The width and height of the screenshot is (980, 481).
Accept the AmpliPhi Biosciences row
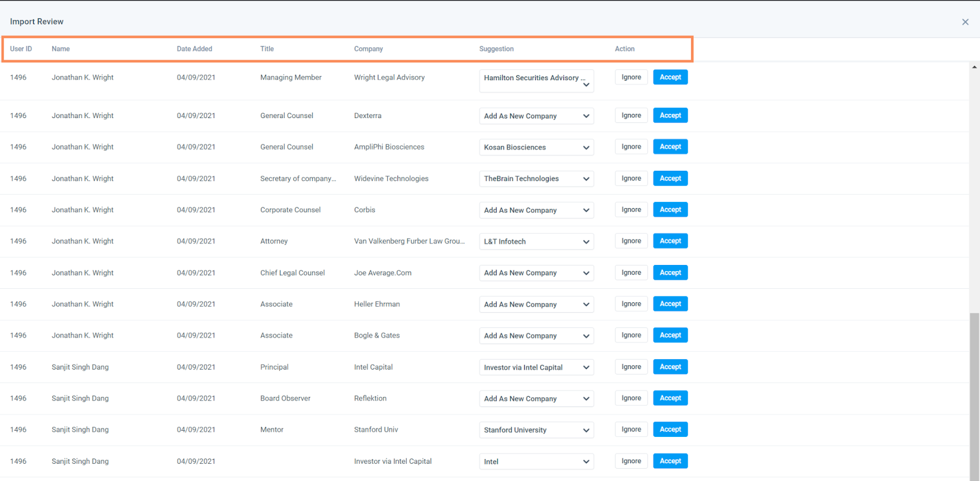pos(670,146)
